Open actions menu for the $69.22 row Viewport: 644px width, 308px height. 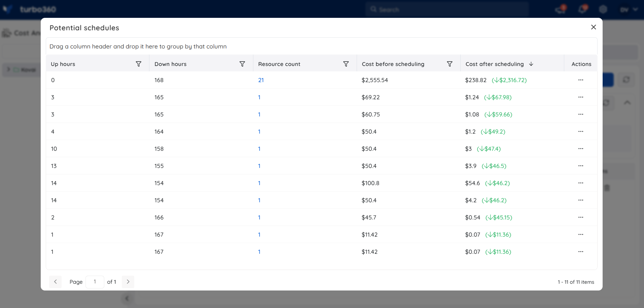581,97
